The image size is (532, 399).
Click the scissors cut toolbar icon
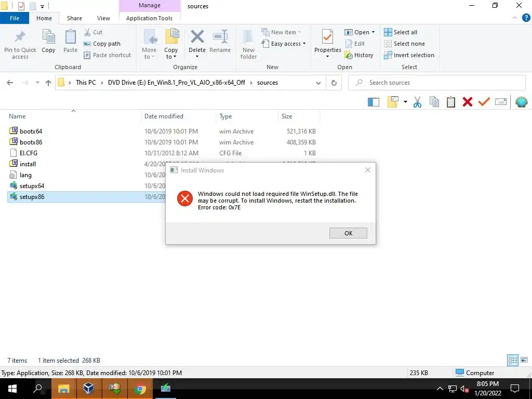pyautogui.click(x=417, y=102)
